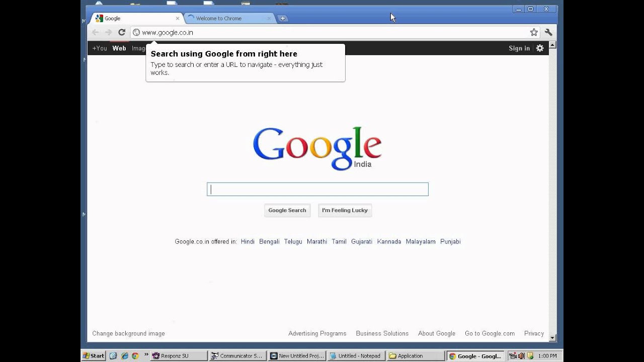
Task: Maximize the Chrome window
Action: coord(530,9)
